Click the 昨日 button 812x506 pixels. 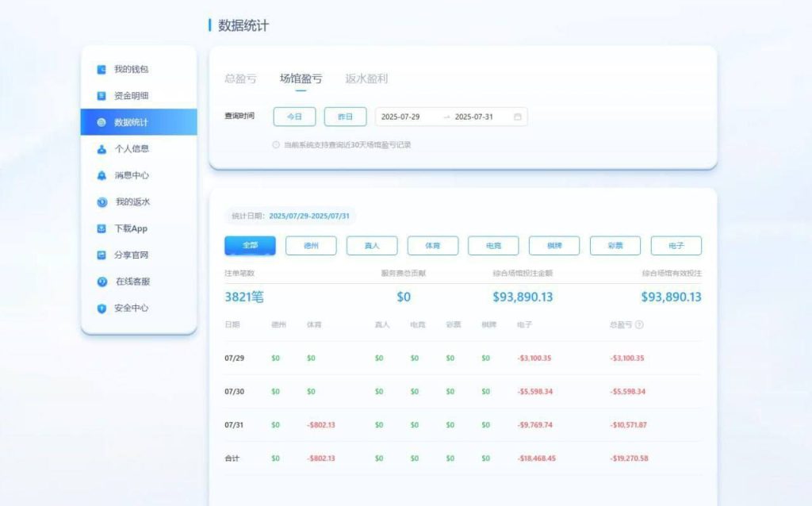(346, 117)
